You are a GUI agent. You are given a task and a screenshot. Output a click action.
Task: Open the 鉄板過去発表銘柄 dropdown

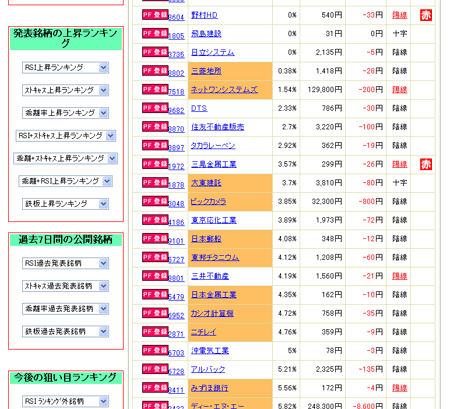[x=65, y=331]
